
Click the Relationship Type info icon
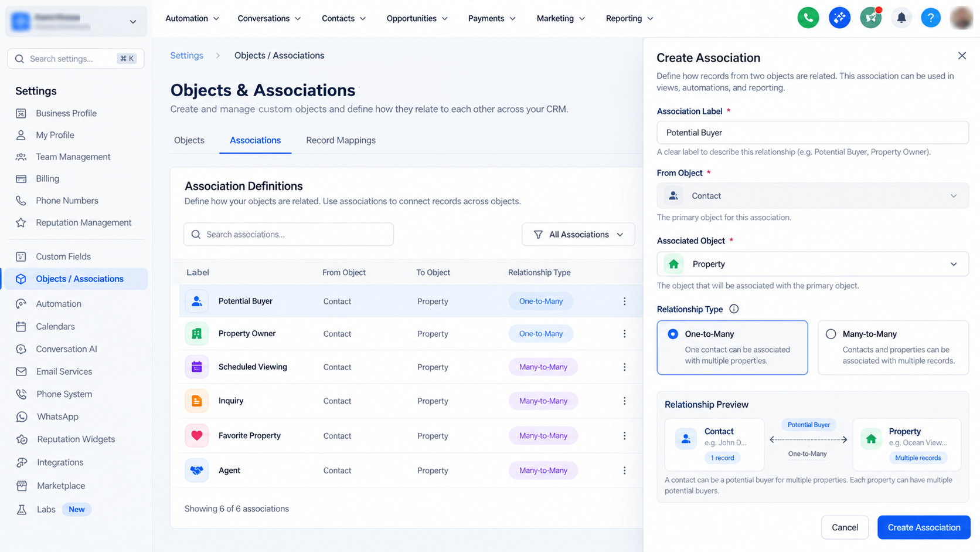[x=734, y=309]
